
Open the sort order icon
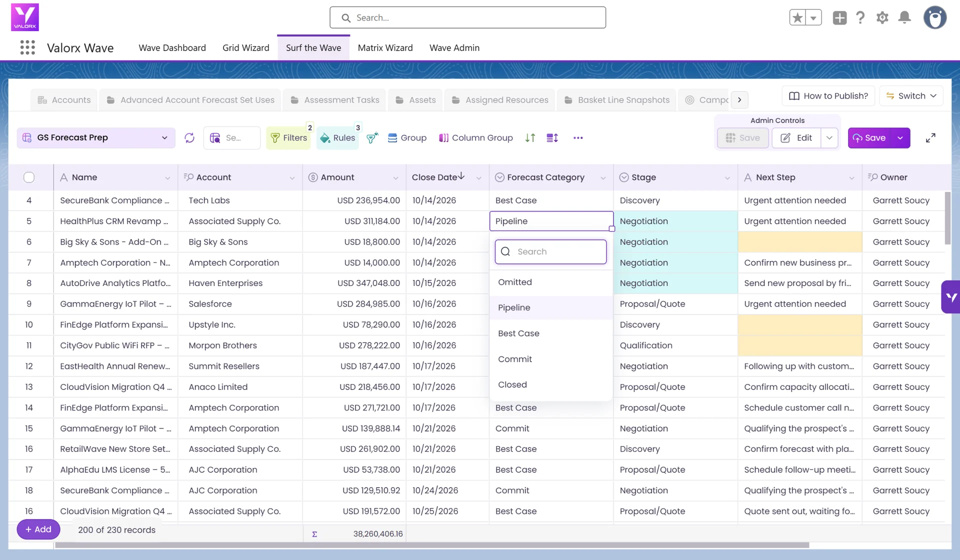530,137
